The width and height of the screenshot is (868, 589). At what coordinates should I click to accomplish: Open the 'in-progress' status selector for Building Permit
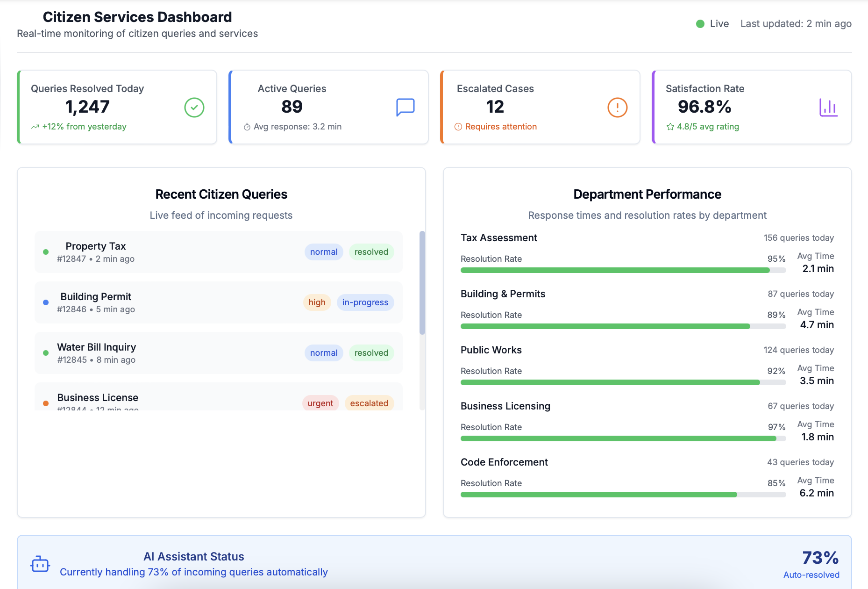tap(365, 302)
